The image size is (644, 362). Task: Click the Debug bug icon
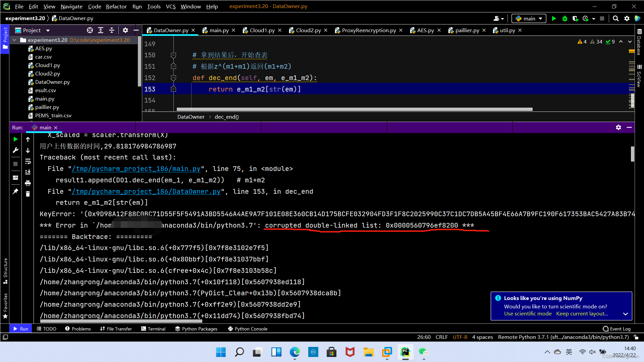(x=565, y=19)
